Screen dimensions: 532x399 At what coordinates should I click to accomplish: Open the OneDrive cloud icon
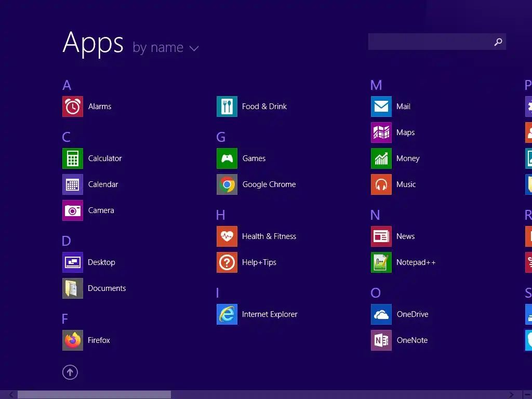pos(381,314)
